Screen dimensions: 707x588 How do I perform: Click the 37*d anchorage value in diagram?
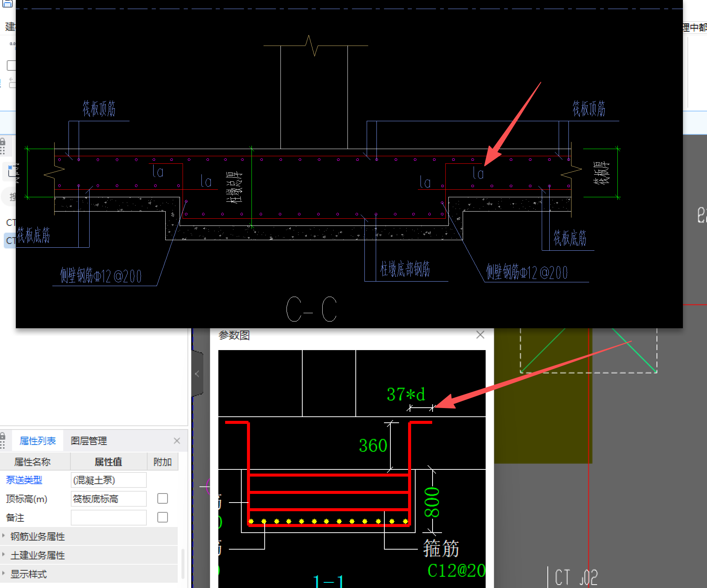click(x=406, y=395)
